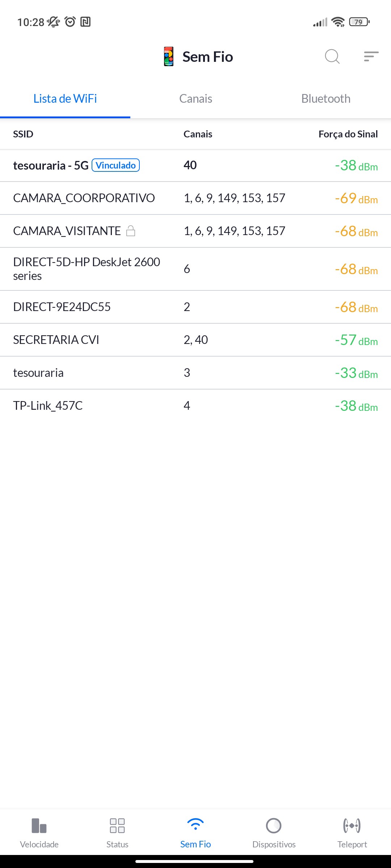Tap lock icon next to CAMARA_VISITANTE

pyautogui.click(x=131, y=231)
